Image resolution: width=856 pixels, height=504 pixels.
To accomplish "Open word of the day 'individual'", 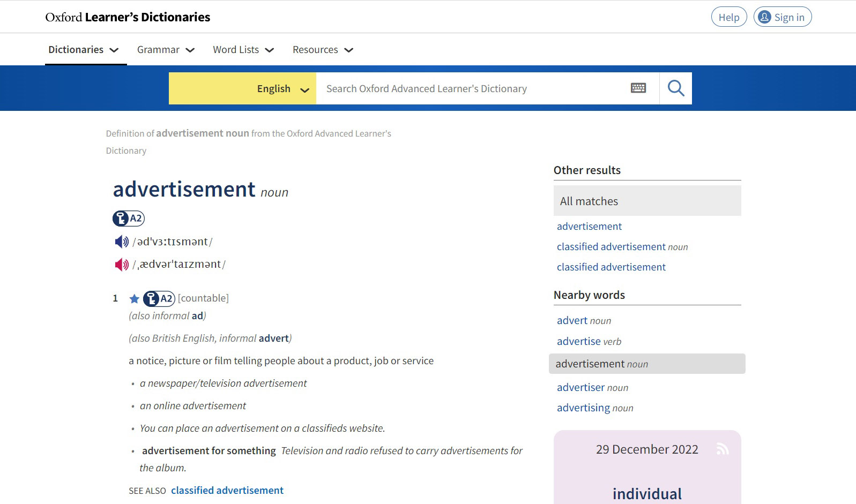I will (647, 494).
